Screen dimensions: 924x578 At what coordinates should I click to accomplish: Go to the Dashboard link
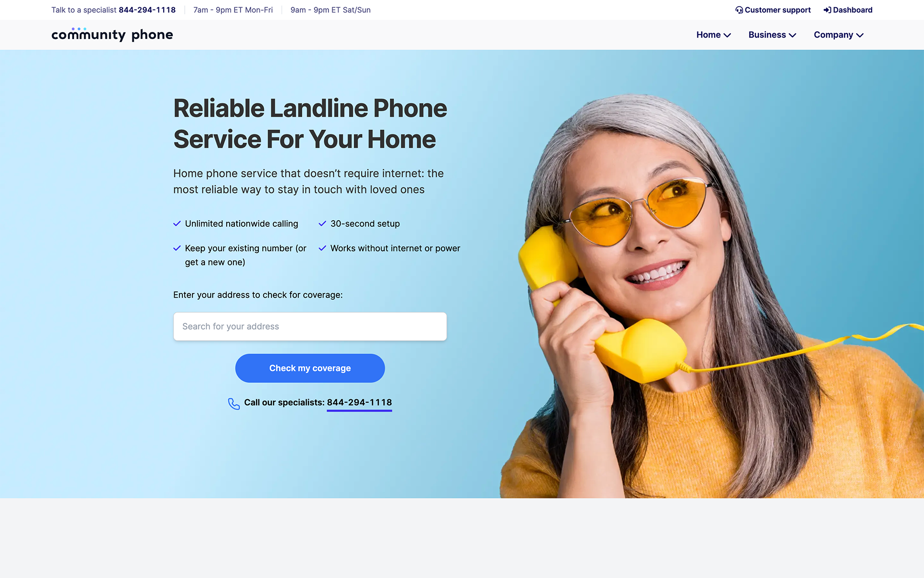coord(852,10)
